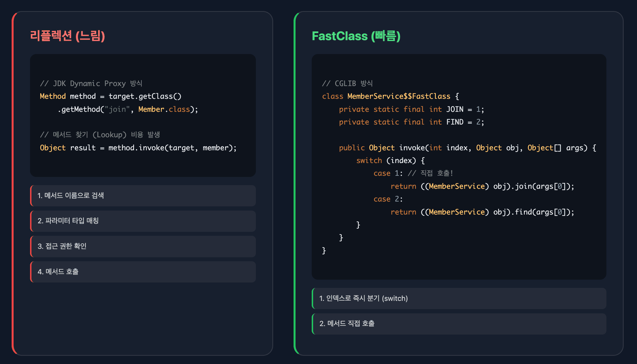Click the 리플렉션 (느림) heading
This screenshot has width=637, height=364.
(x=67, y=36)
